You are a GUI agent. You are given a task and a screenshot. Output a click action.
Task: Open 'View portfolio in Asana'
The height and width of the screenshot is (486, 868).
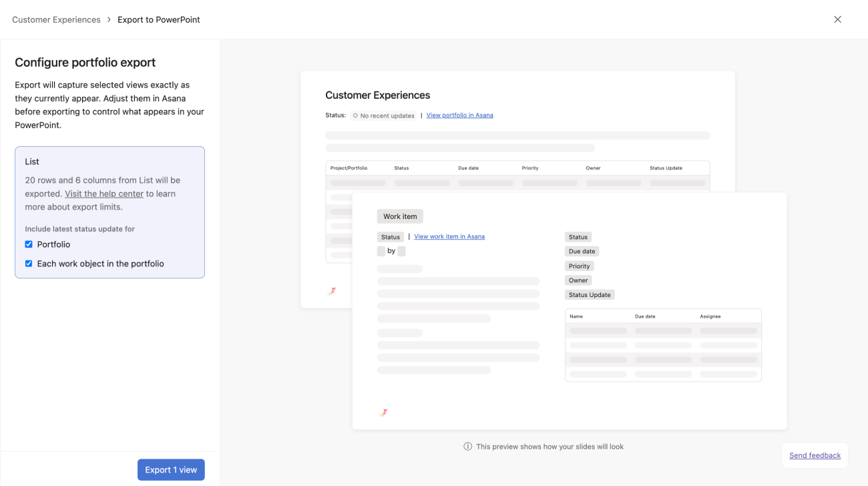coord(459,115)
